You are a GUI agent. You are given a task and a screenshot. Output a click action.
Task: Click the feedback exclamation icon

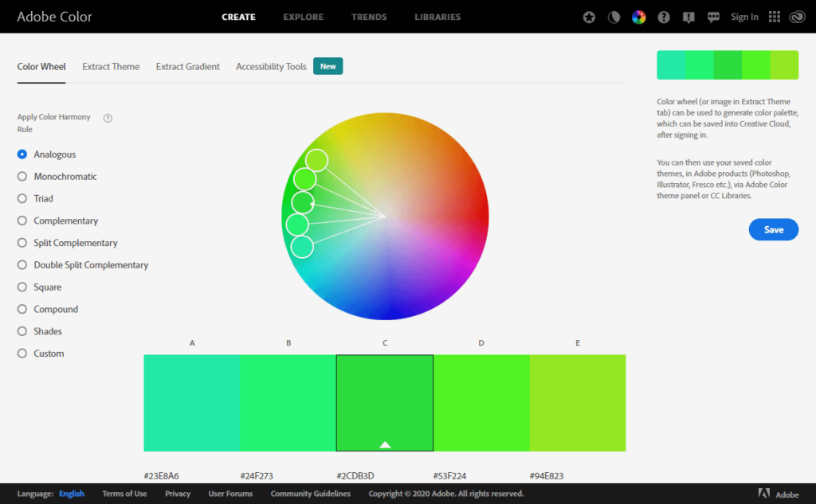pos(688,18)
